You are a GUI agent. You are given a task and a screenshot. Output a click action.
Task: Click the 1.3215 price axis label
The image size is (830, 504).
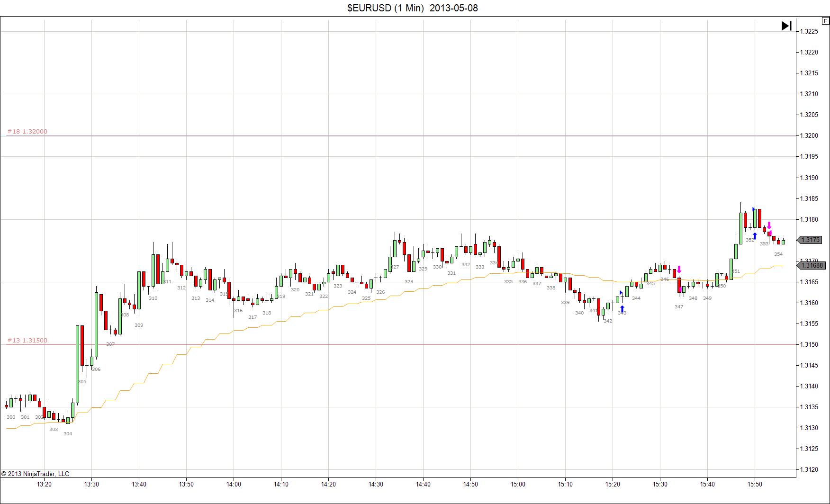point(809,73)
